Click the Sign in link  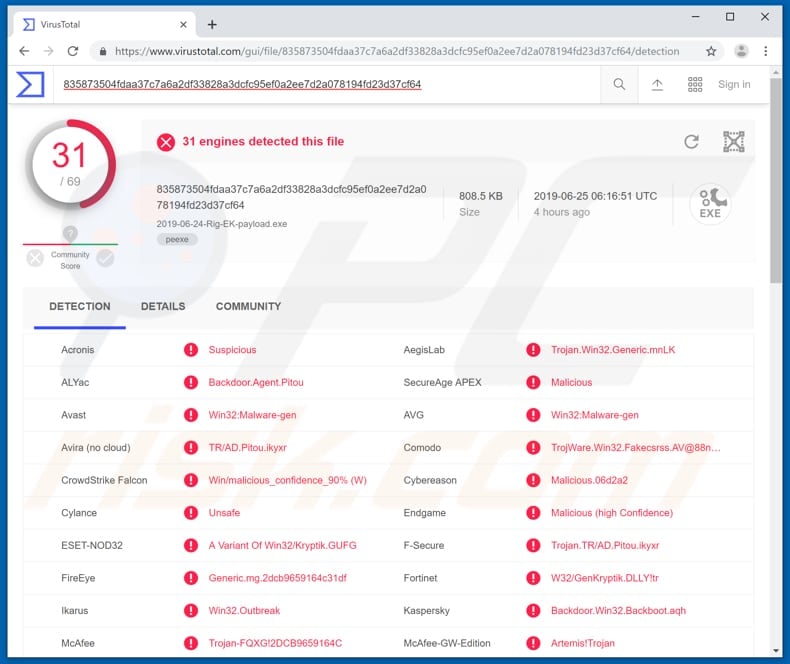(734, 85)
